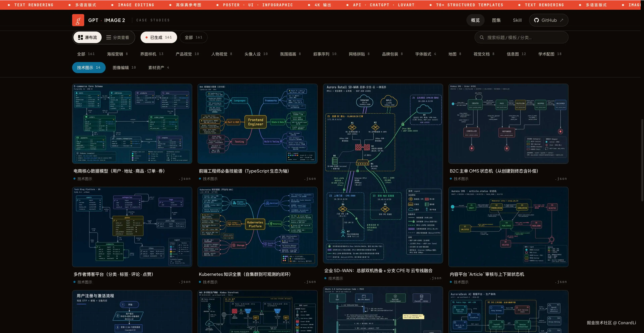Click GitHub external link arrow icon
The width and height of the screenshot is (644, 333).
pos(562,20)
